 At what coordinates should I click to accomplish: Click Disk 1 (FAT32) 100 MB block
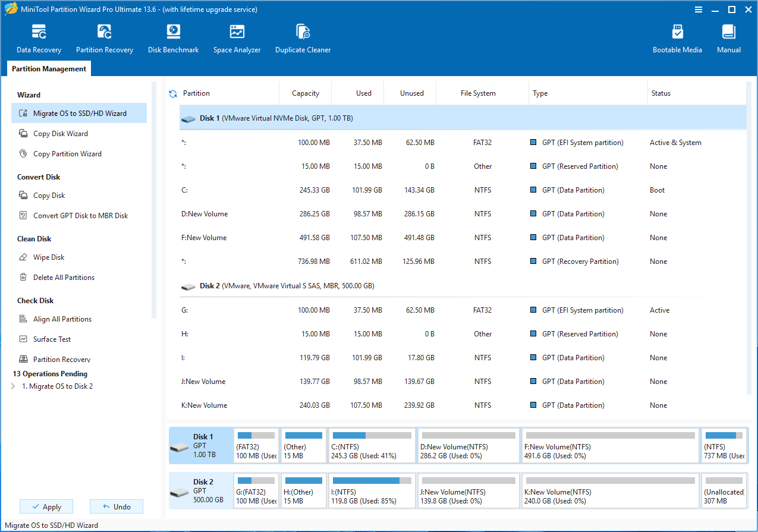(256, 446)
